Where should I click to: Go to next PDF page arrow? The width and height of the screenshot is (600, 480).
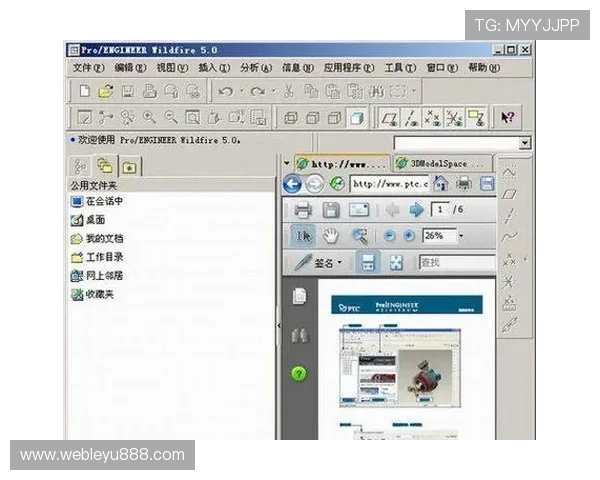click(x=416, y=210)
